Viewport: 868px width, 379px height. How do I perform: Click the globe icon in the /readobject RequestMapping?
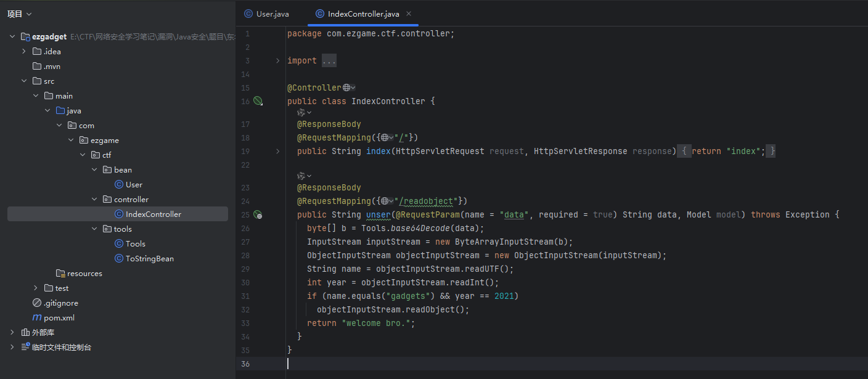click(384, 201)
